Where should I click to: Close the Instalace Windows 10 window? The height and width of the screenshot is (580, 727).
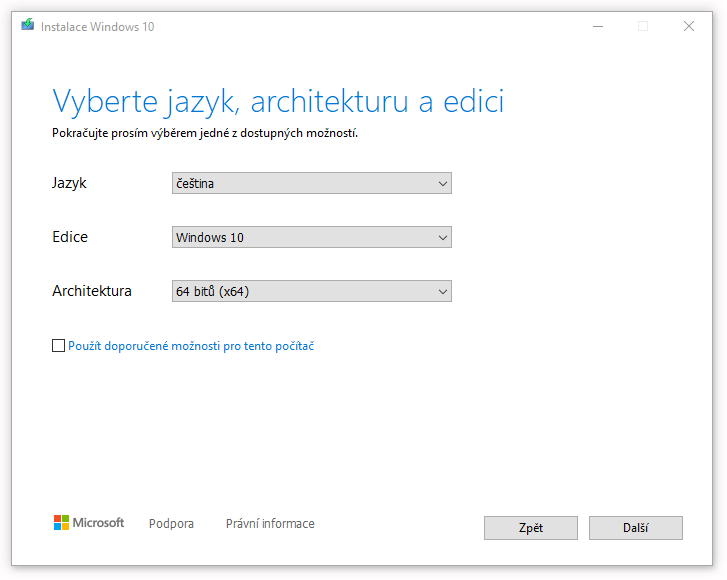[x=689, y=26]
